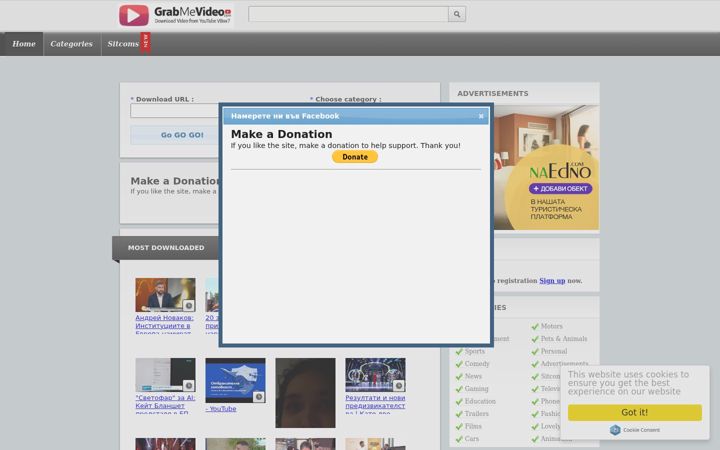Image resolution: width=720 pixels, height=450 pixels.
Task: Select the Education category
Action: pos(480,401)
